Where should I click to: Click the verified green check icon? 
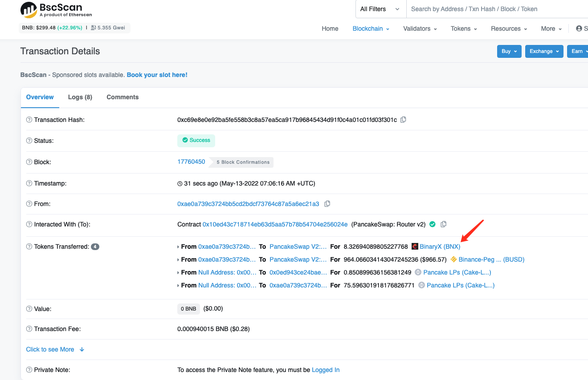pyautogui.click(x=432, y=224)
